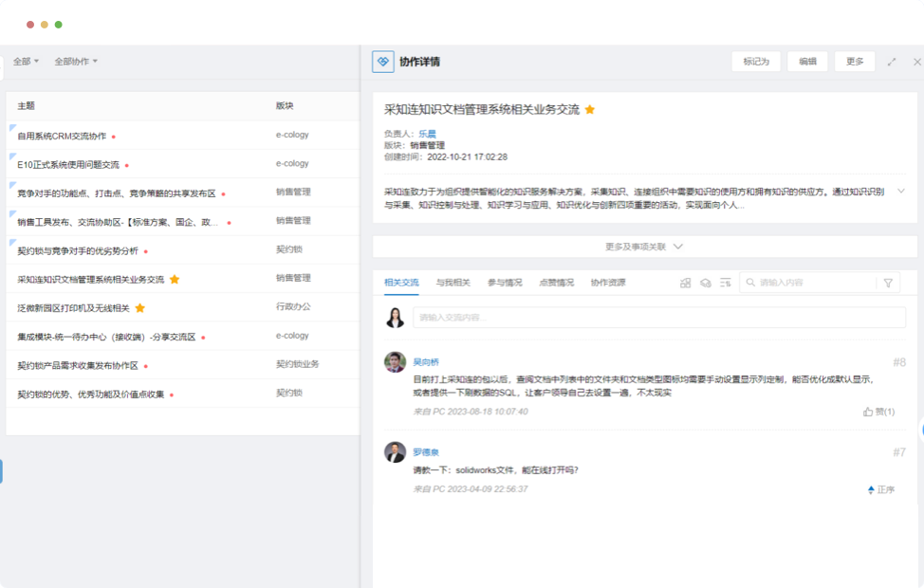Expand 更多及事项关联 section

[x=644, y=247]
